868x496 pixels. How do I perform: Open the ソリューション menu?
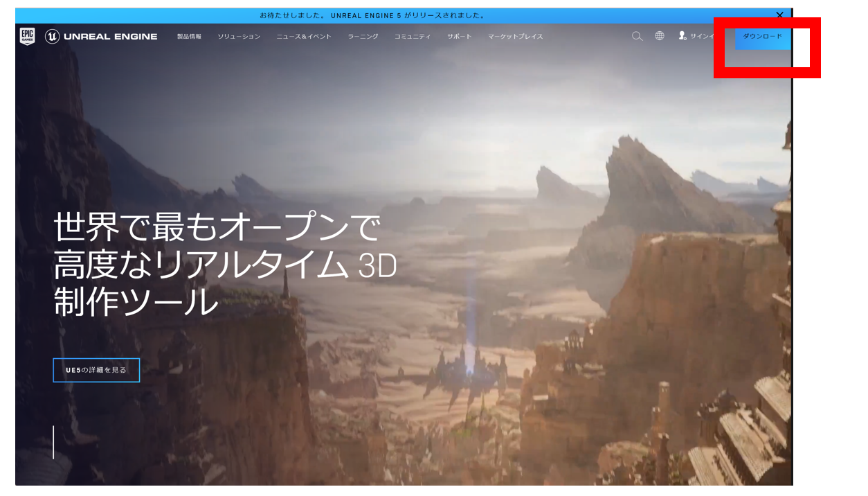[239, 37]
